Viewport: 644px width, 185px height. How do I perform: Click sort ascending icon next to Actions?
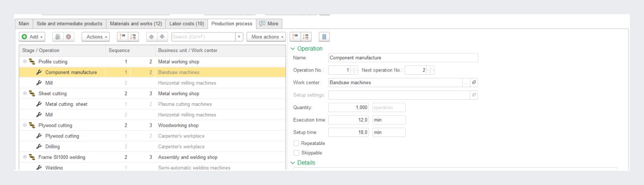[123, 37]
